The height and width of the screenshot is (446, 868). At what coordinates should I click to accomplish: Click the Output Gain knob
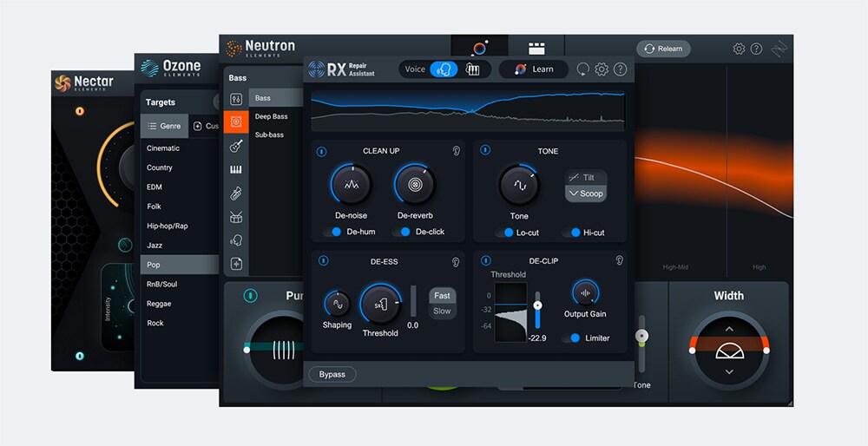click(x=585, y=292)
